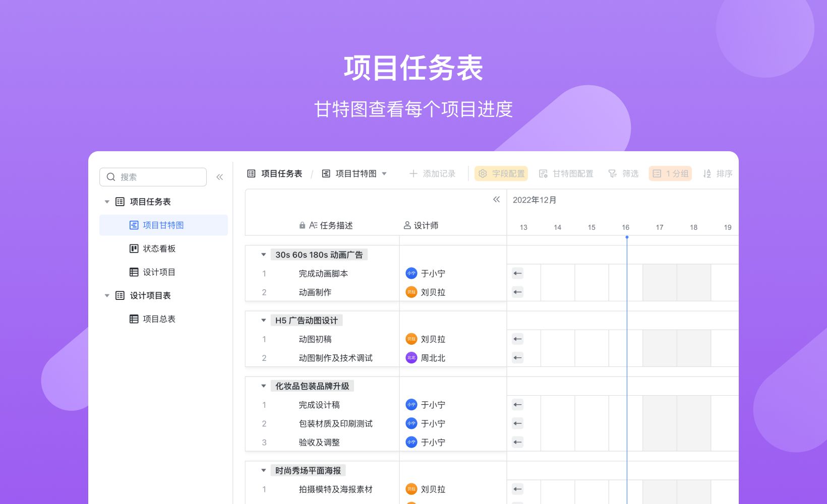This screenshot has width=827, height=504.
Task: Click 包装材质及印刷测试 task cell
Action: tap(336, 423)
